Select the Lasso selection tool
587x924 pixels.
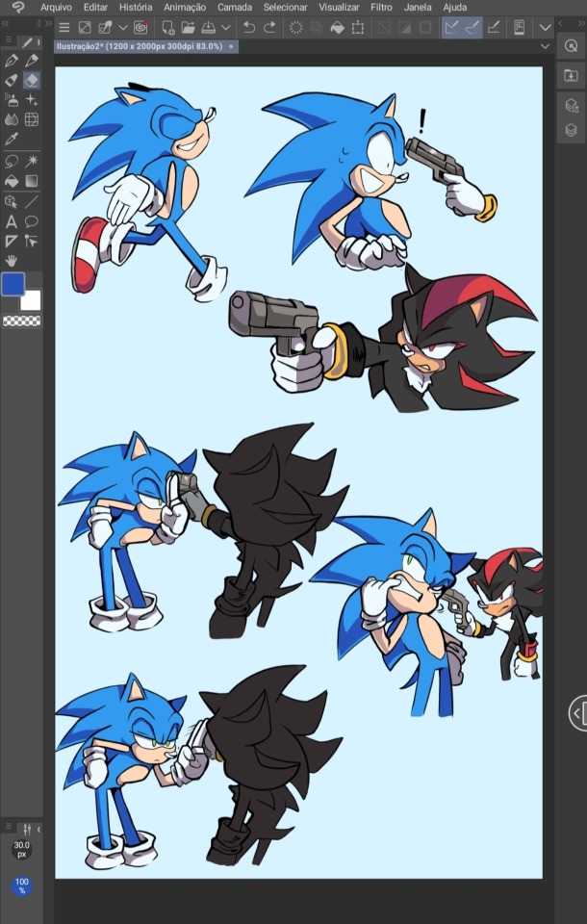click(x=12, y=161)
